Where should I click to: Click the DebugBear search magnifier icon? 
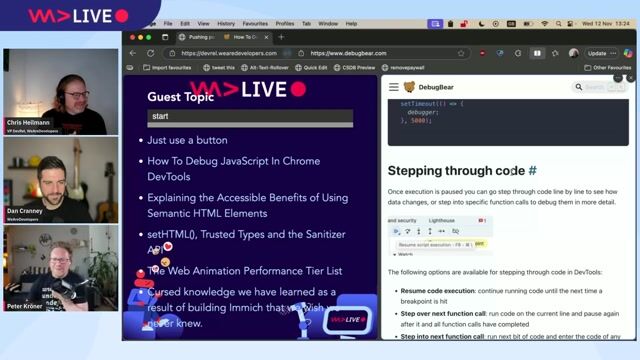(579, 87)
